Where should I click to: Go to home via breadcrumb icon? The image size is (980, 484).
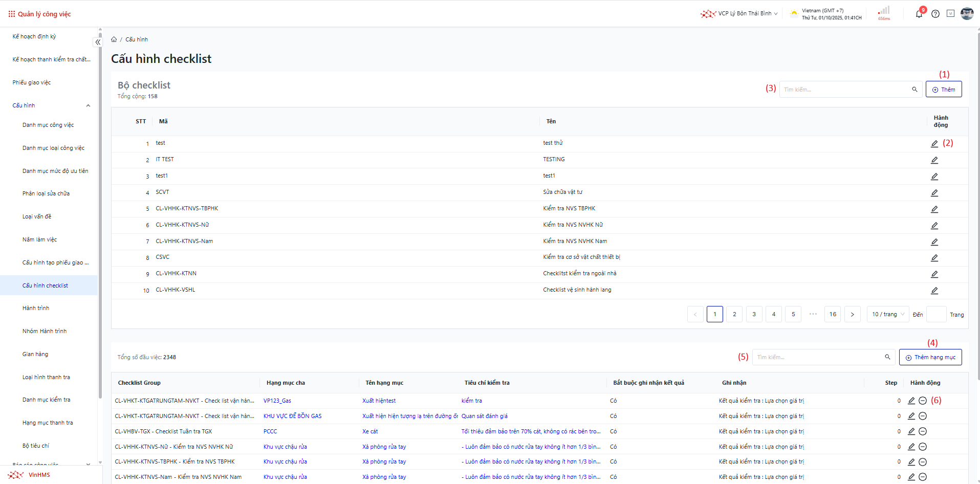[114, 39]
